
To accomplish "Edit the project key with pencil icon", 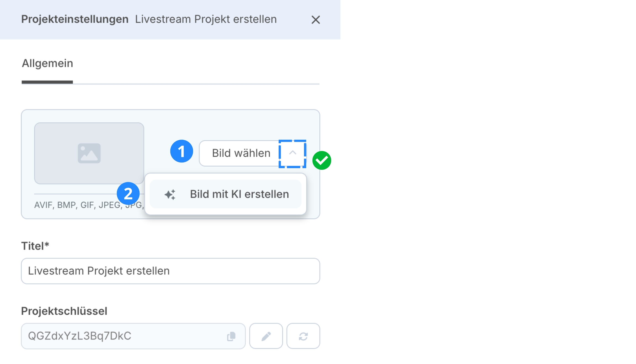I will click(266, 336).
